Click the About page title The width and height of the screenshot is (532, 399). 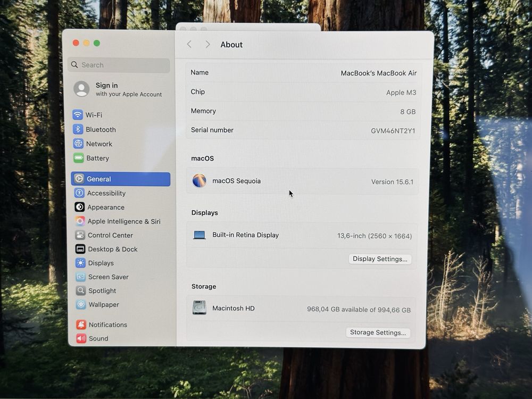click(231, 45)
